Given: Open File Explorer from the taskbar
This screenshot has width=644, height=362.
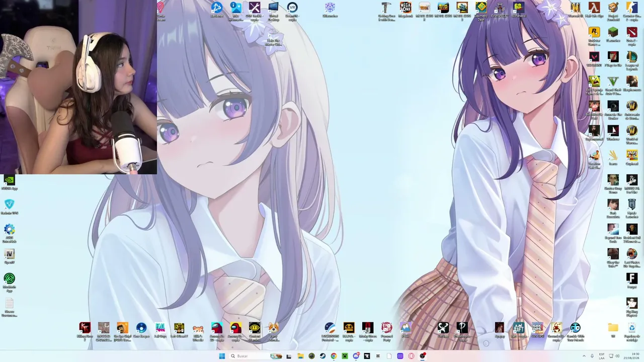Looking at the screenshot, I should (300, 356).
